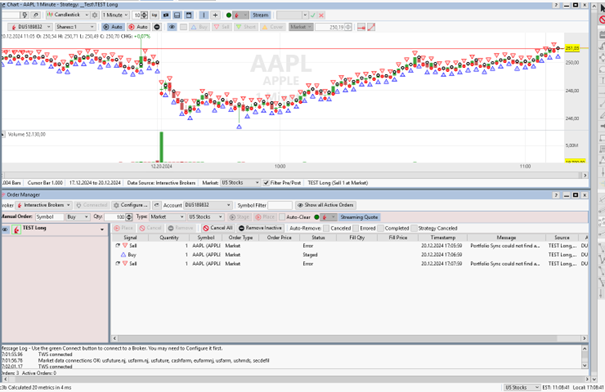Click retry icon on first Sell order row
Viewport: 605px width, 392px height.
(118, 245)
